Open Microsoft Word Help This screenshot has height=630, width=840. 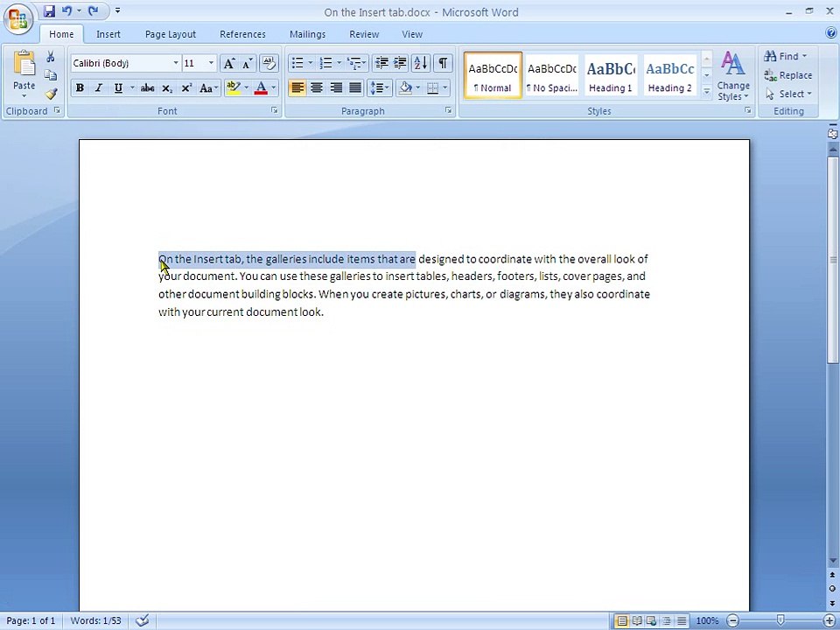coord(831,33)
